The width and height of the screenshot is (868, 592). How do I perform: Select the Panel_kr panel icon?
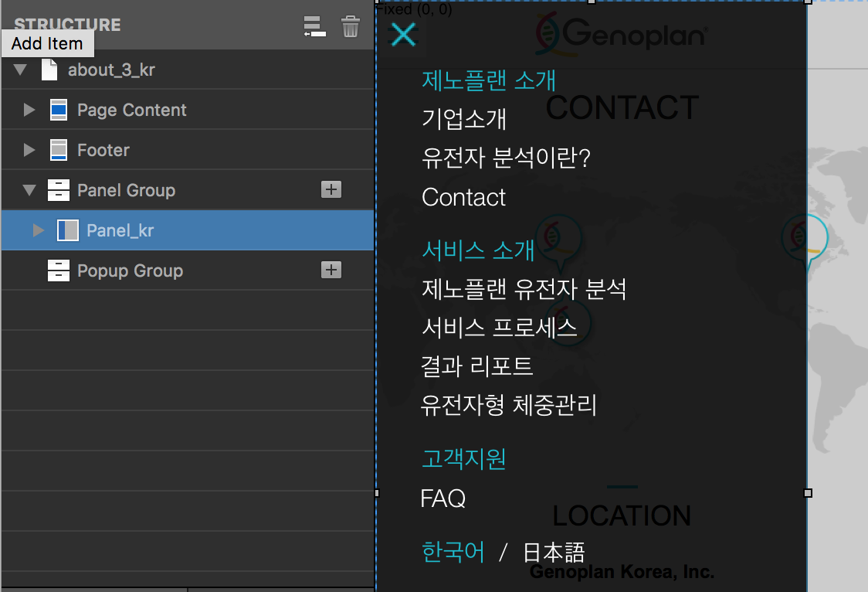point(68,230)
